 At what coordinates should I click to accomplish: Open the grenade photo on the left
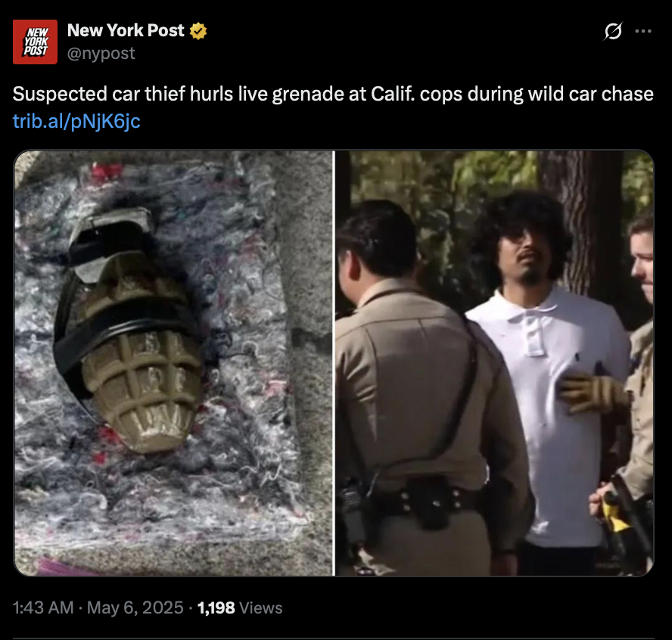173,363
